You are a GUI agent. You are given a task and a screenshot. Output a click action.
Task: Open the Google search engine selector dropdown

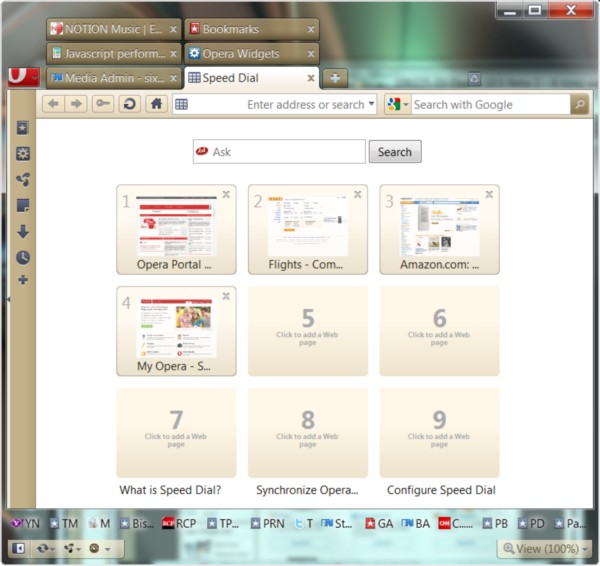coord(398,104)
